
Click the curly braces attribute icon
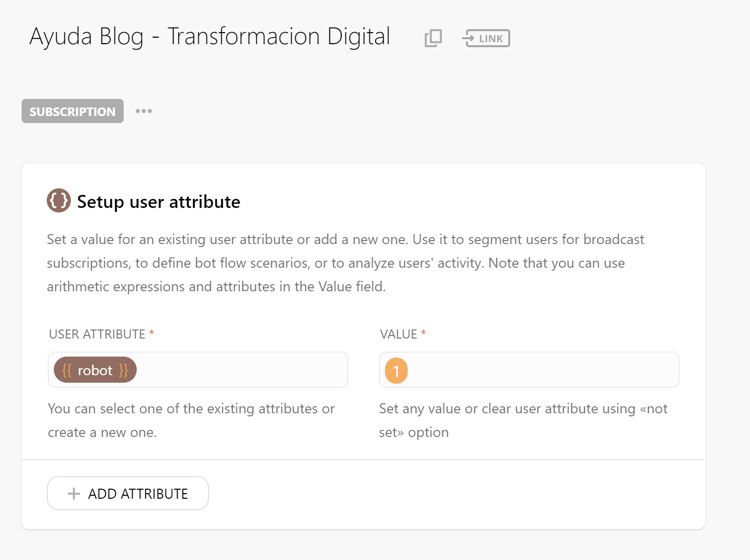click(59, 201)
